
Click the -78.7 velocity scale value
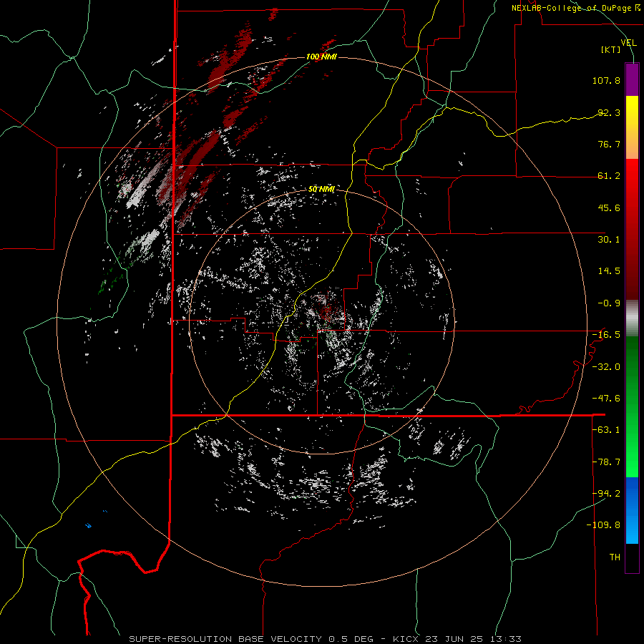(606, 462)
